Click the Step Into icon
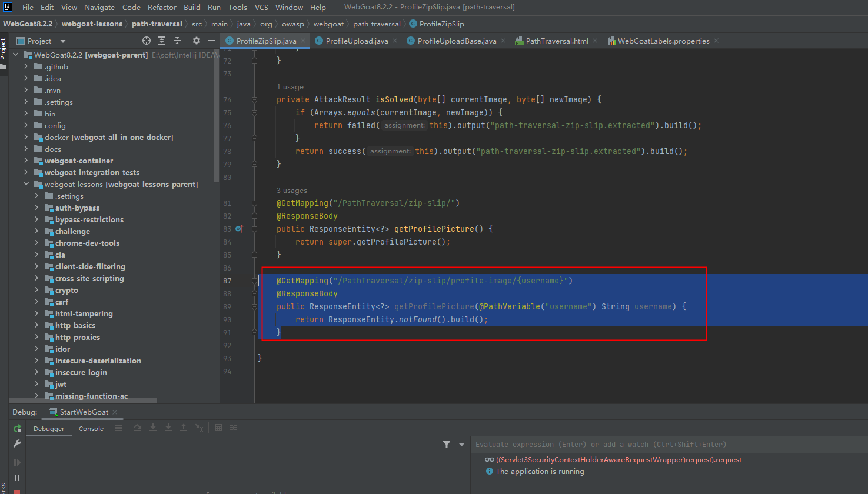Viewport: 868px width, 494px height. click(x=153, y=428)
